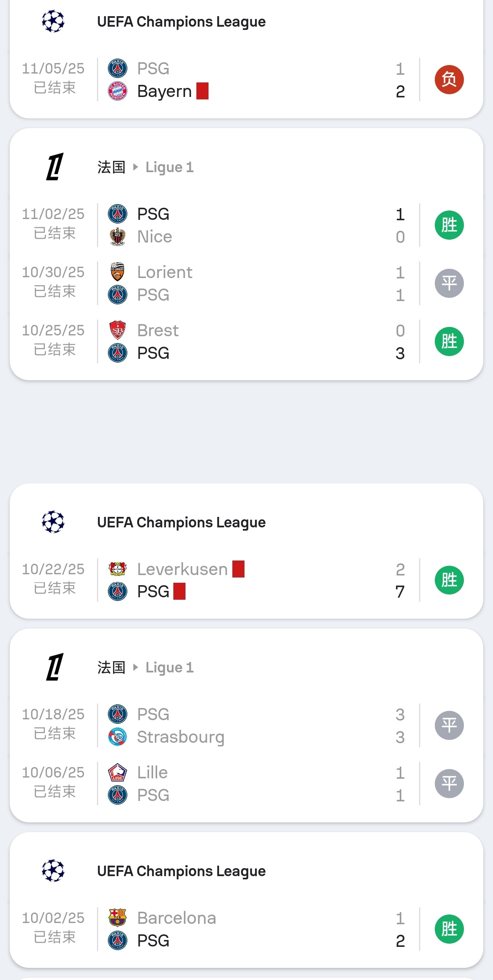Screen dimensions: 493x980
Task: Click the Ligue 1 logo above Strasbourg match
Action: click(54, 667)
